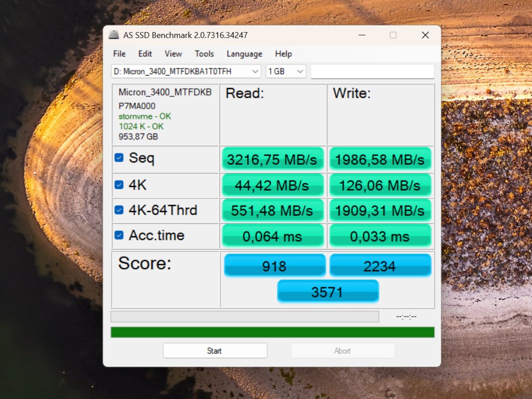This screenshot has height=399, width=532.
Task: Open the Edit menu
Action: [x=145, y=54]
